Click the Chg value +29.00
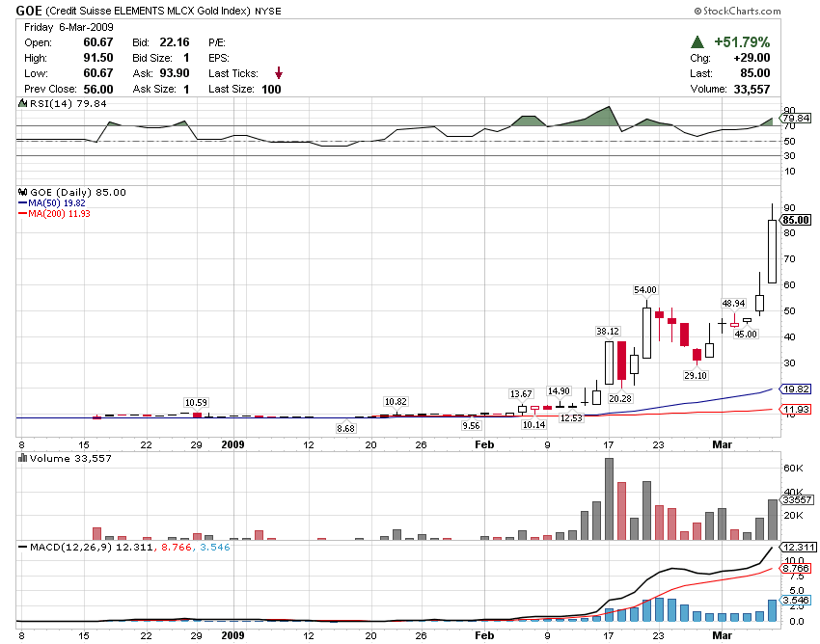Image resolution: width=820 pixels, height=644 pixels. pos(752,58)
